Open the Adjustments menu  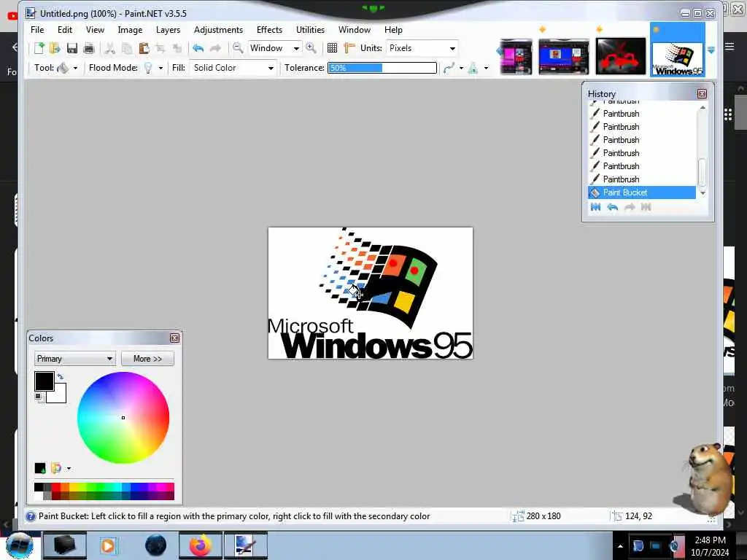[x=218, y=30]
